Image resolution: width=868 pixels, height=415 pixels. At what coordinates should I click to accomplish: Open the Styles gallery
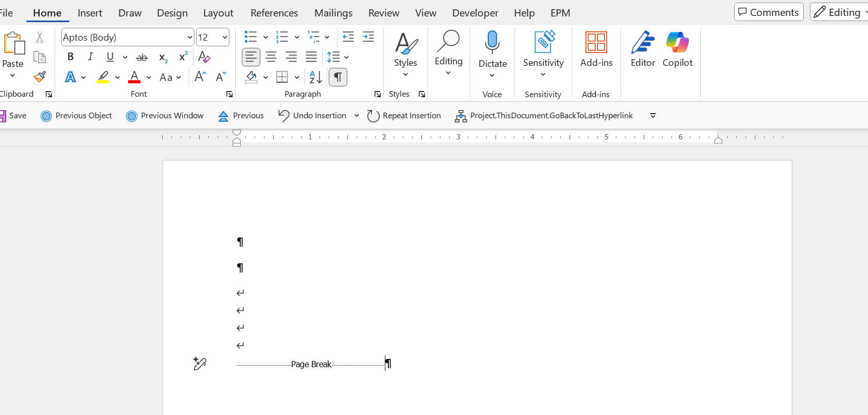tap(405, 54)
